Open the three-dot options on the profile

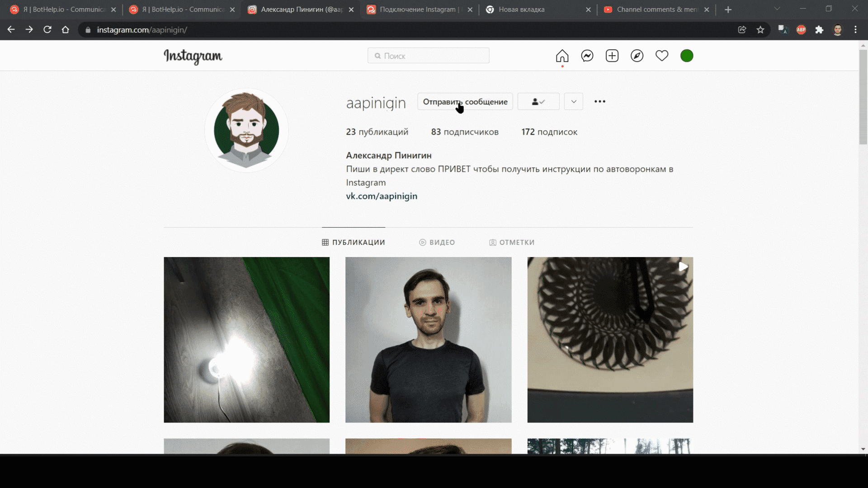600,101
